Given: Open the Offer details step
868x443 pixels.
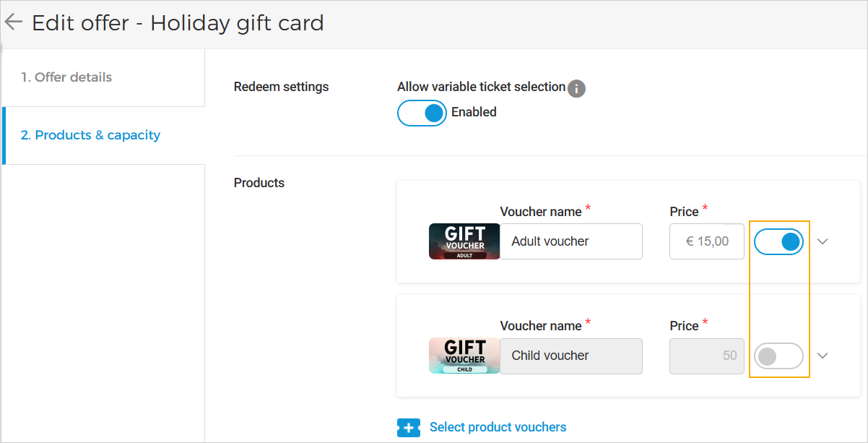Looking at the screenshot, I should point(66,77).
